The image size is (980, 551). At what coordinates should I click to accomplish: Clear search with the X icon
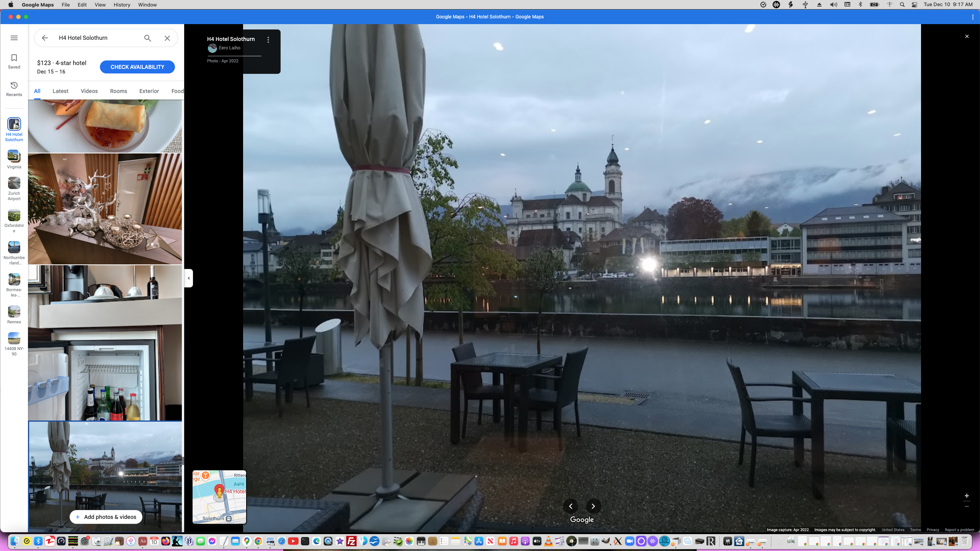[x=167, y=38]
